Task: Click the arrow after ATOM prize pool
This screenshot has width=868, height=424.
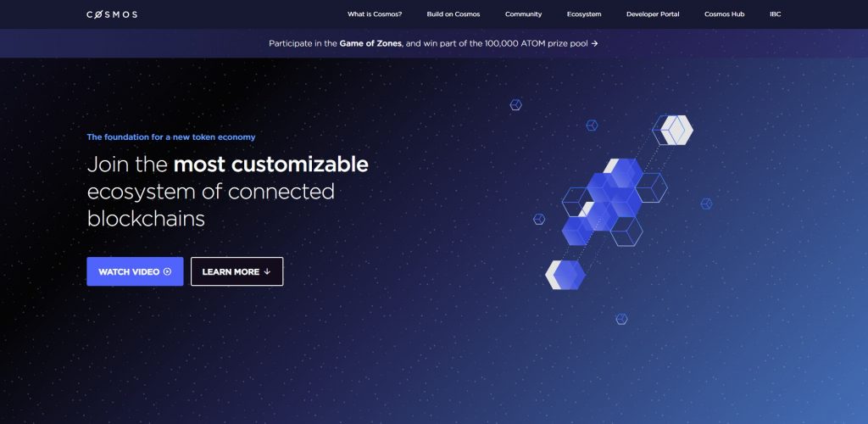Action: click(594, 43)
